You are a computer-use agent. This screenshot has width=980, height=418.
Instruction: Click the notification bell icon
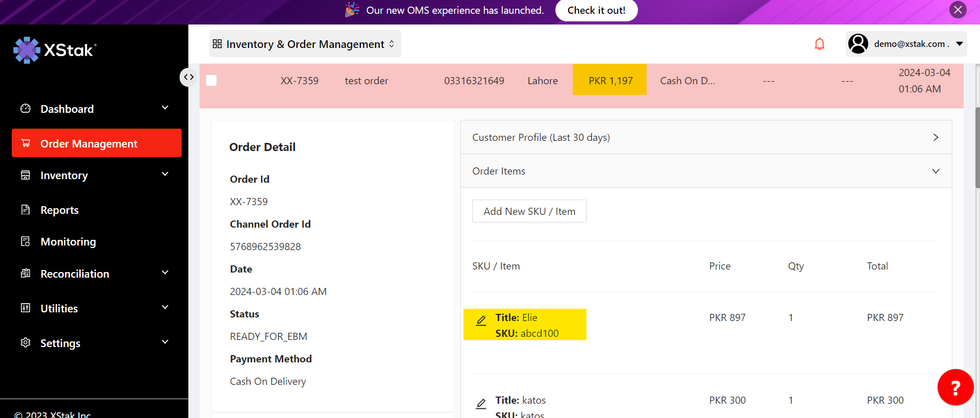click(819, 44)
